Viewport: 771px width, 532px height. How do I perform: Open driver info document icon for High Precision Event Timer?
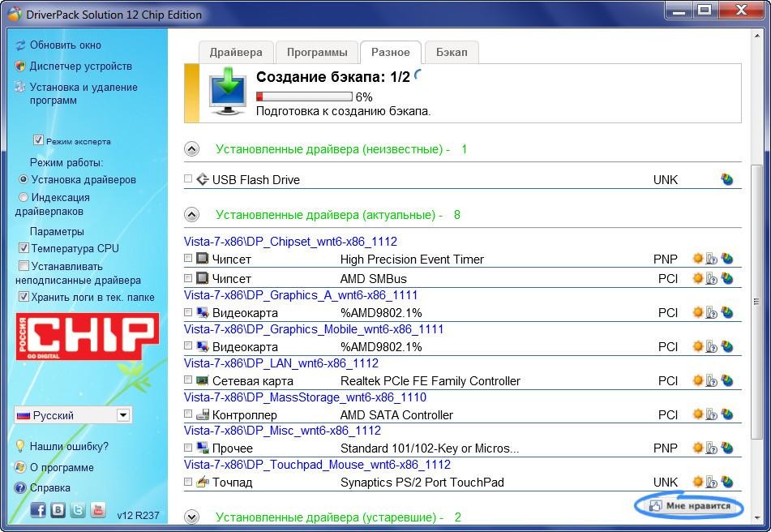coord(712,259)
